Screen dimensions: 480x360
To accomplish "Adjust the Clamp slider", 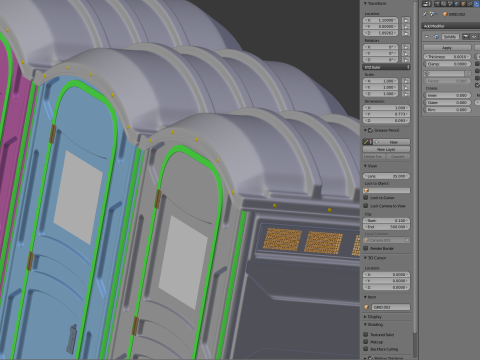I will tap(447, 64).
